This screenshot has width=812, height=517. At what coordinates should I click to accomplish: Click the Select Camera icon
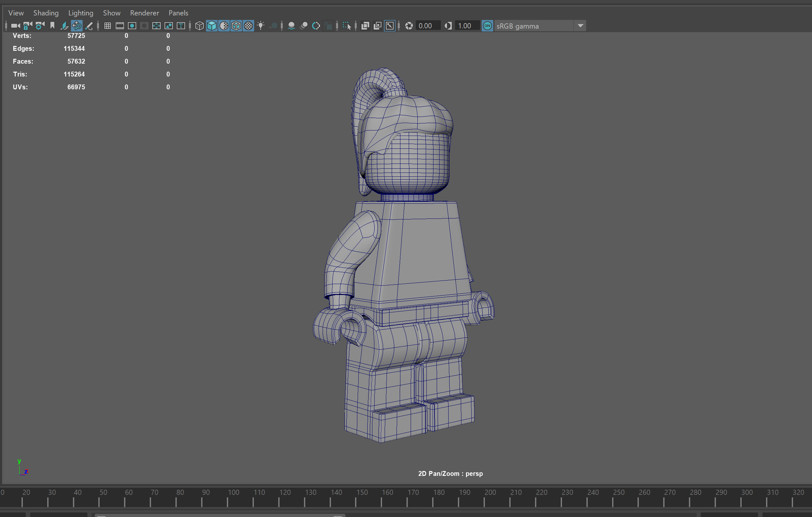coord(15,26)
